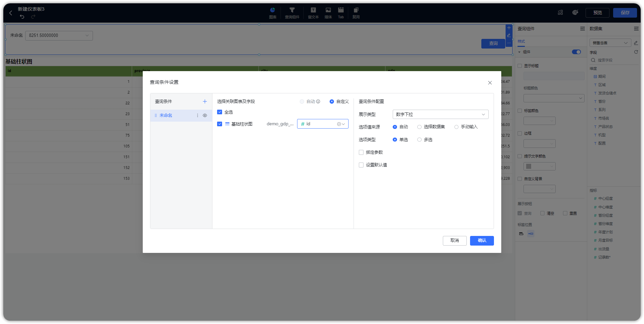Open the more options dots on query component
Screen dimensions: 644x324
tap(509, 43)
